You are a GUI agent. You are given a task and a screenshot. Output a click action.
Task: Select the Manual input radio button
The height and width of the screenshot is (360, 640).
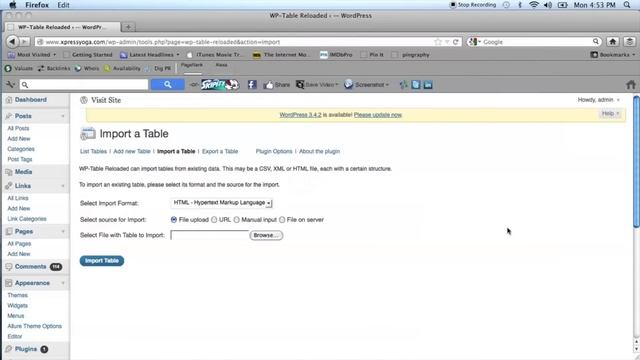coord(237,220)
